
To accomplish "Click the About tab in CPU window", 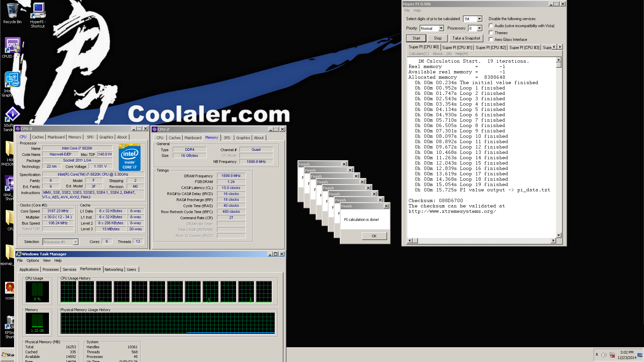I will 122,137.
